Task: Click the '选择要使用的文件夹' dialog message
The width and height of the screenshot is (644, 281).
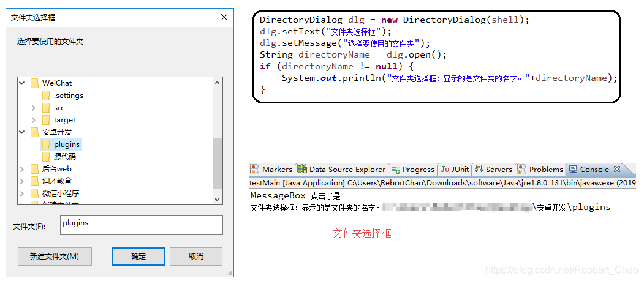Action: 50,42
